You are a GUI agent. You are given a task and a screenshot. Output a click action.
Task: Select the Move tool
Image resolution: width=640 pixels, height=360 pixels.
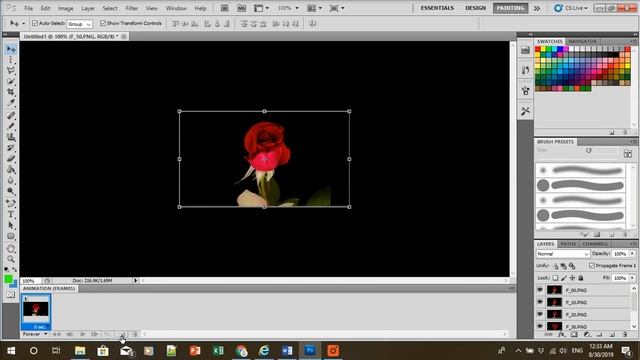click(x=11, y=49)
